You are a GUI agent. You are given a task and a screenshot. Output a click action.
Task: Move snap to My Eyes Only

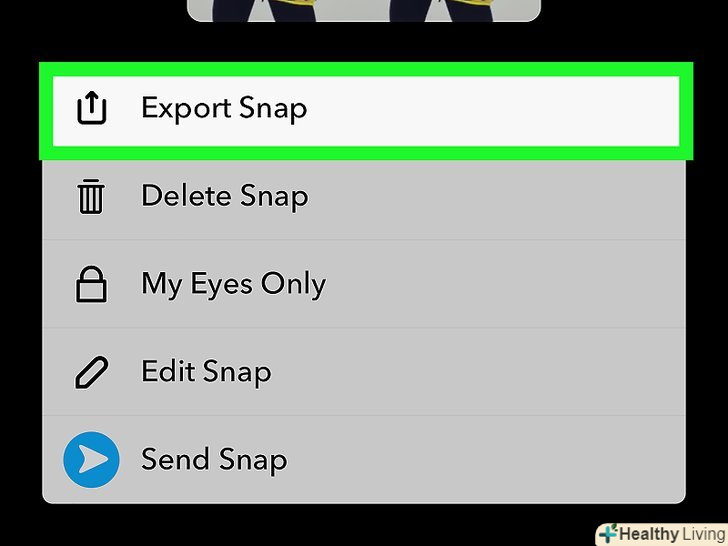click(x=364, y=284)
